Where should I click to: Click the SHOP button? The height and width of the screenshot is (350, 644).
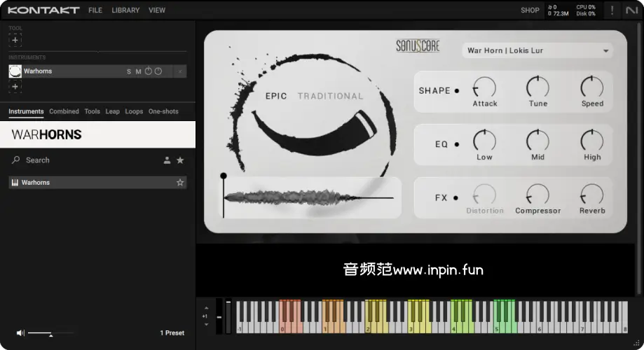pyautogui.click(x=530, y=10)
